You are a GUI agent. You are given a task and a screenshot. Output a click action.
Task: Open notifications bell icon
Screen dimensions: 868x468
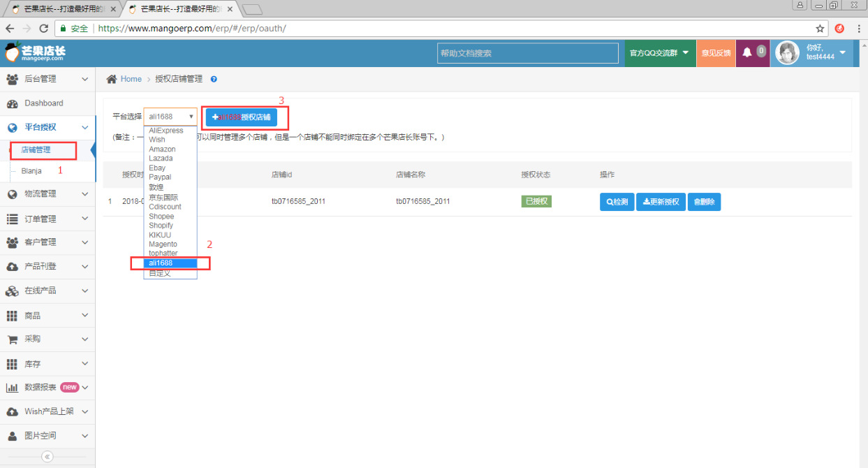747,52
